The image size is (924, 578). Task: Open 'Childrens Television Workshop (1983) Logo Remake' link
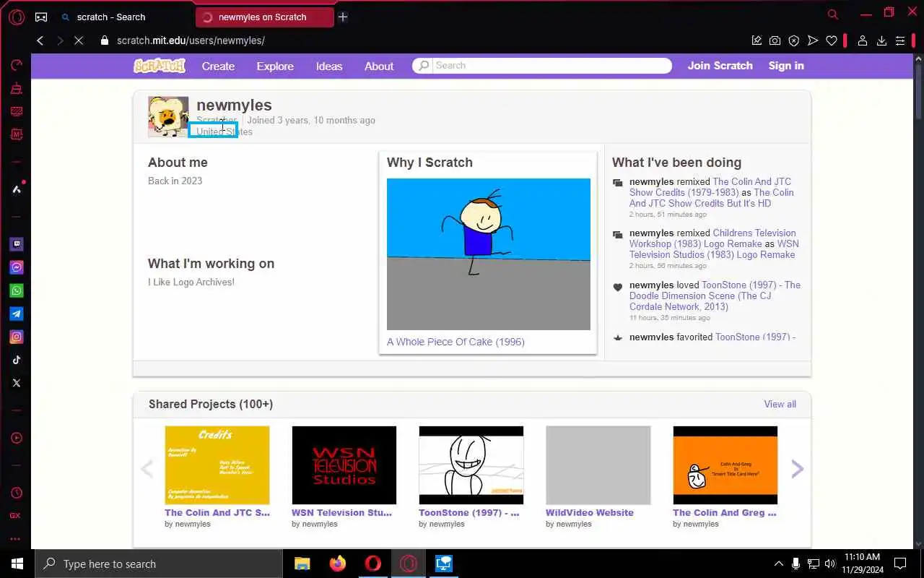tap(712, 238)
